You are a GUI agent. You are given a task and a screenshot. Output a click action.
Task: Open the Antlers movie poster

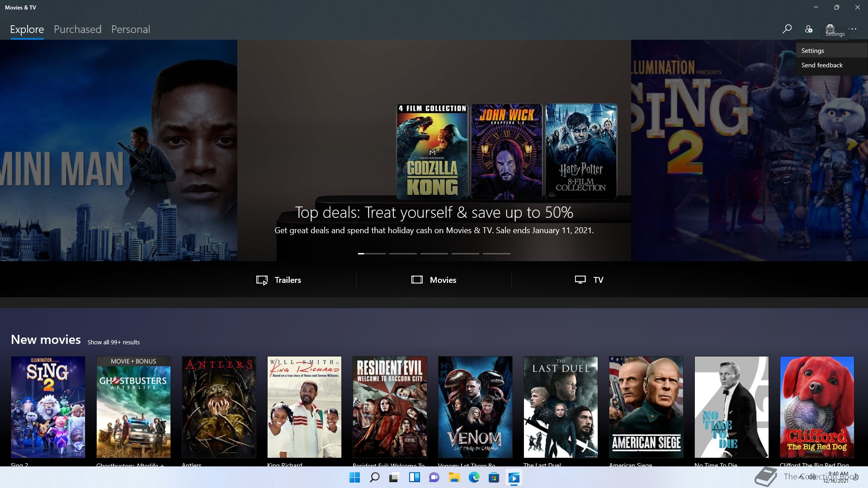[219, 407]
